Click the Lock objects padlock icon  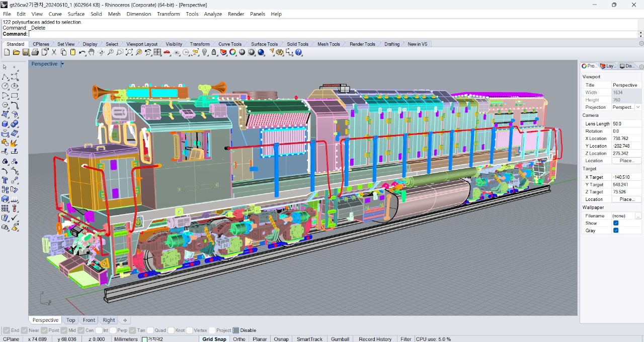point(214,52)
